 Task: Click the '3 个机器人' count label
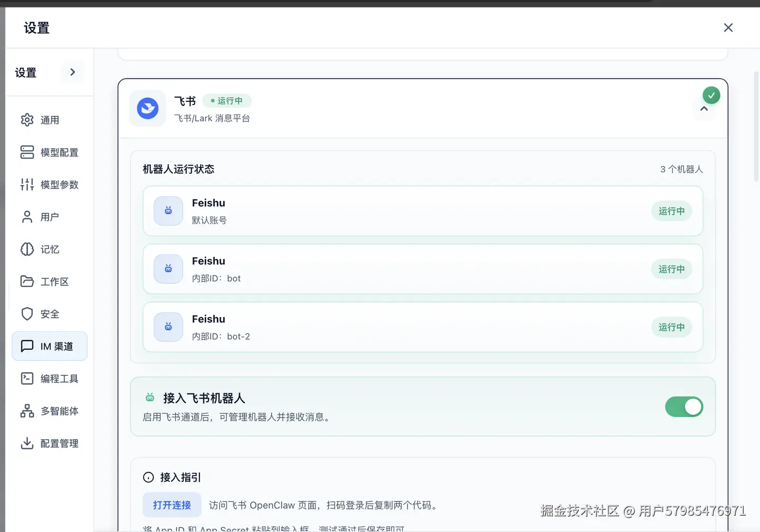tap(681, 169)
